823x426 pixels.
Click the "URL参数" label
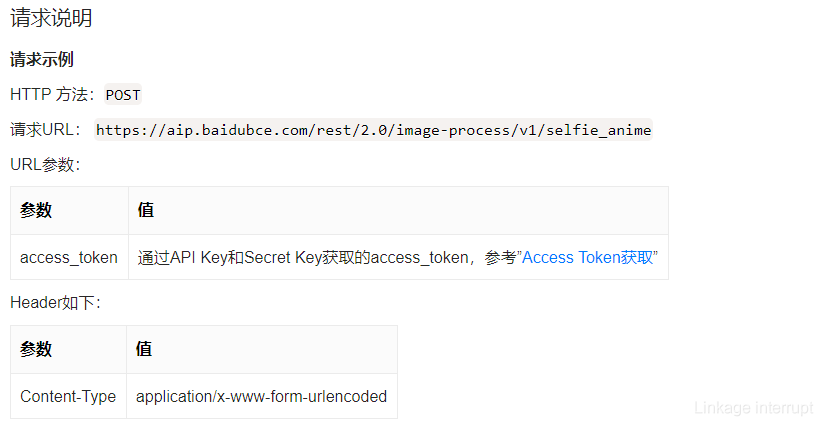44,164
